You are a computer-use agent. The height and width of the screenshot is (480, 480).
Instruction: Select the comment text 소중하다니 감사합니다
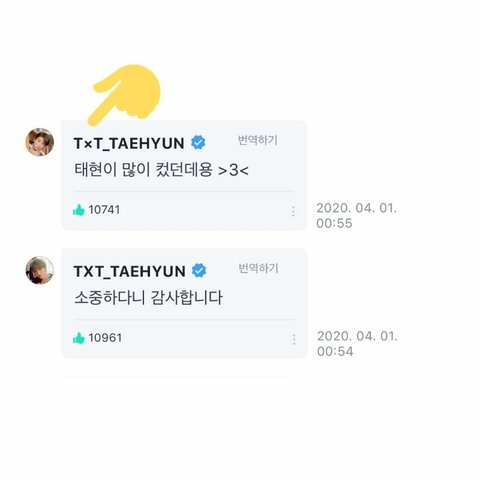[148, 298]
